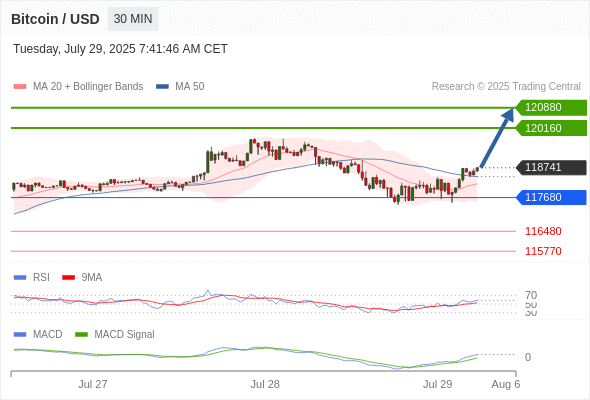590x400 pixels.
Task: Select the 120880 resistance price label
Action: point(551,108)
